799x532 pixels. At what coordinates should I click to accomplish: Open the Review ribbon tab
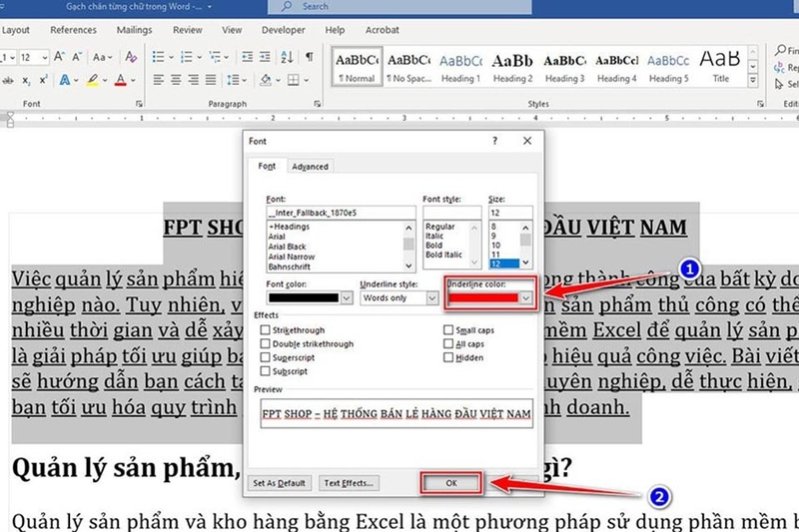pos(188,30)
